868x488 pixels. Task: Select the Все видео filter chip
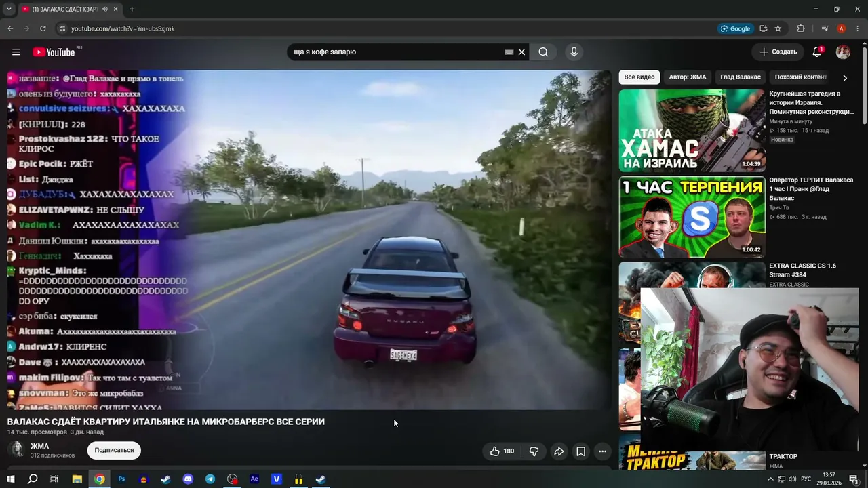639,77
